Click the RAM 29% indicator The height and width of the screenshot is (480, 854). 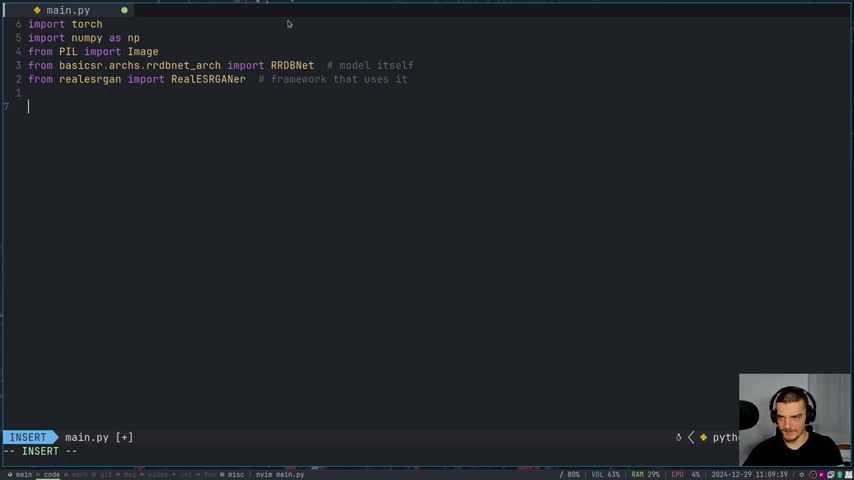(645, 475)
